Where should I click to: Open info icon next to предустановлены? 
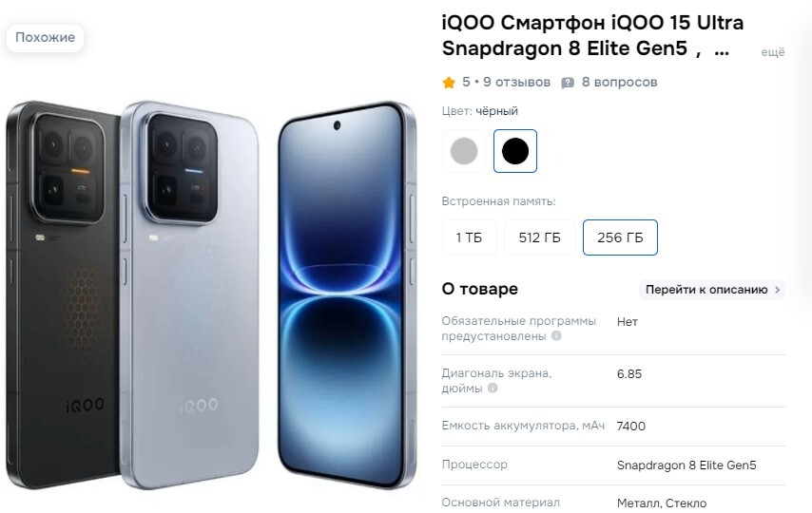(x=556, y=335)
